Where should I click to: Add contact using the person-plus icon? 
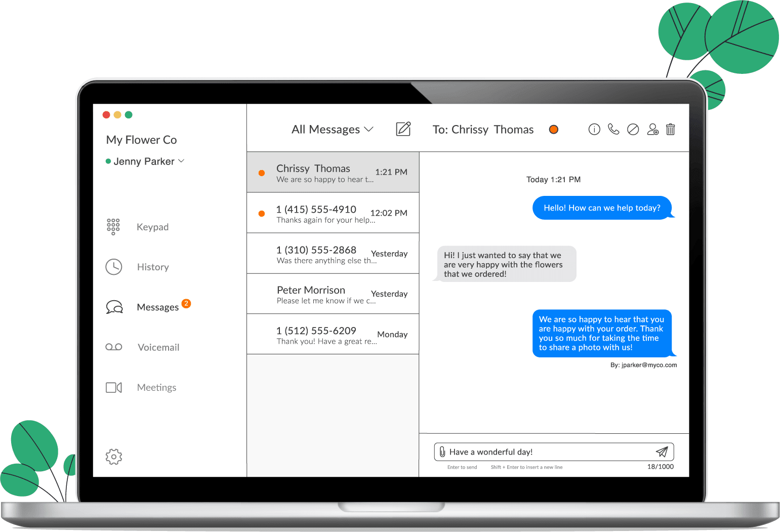(x=652, y=130)
